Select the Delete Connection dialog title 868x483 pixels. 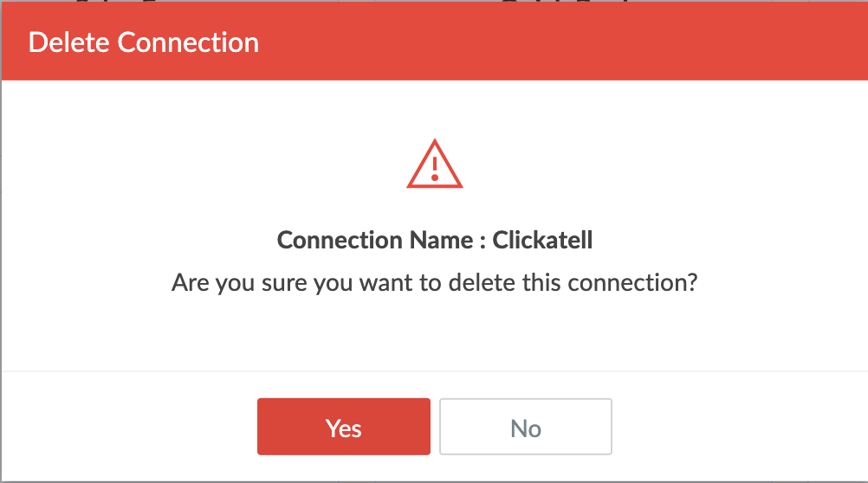click(144, 42)
